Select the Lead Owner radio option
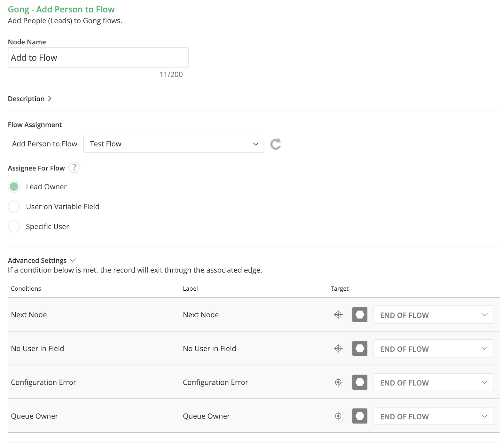502x448 pixels. click(x=14, y=187)
